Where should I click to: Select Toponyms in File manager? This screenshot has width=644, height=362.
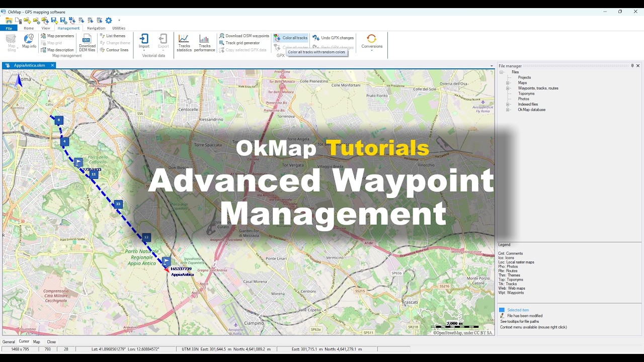tap(526, 94)
